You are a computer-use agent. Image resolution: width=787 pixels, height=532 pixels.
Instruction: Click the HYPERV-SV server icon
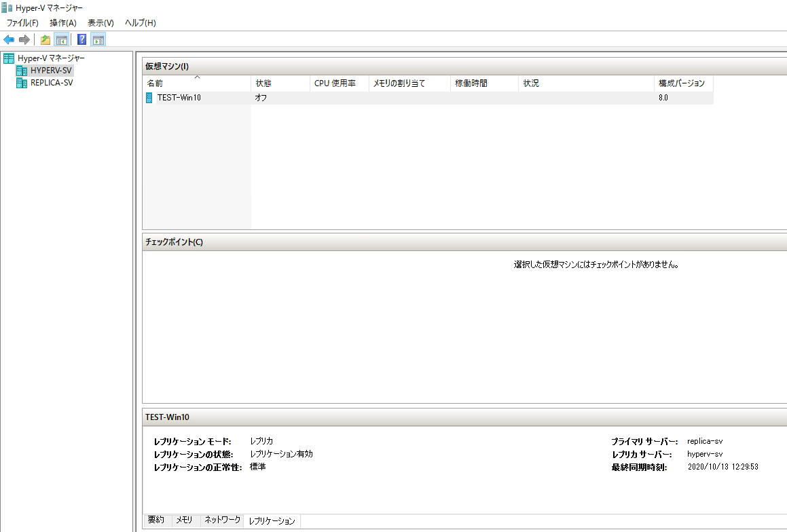point(22,71)
